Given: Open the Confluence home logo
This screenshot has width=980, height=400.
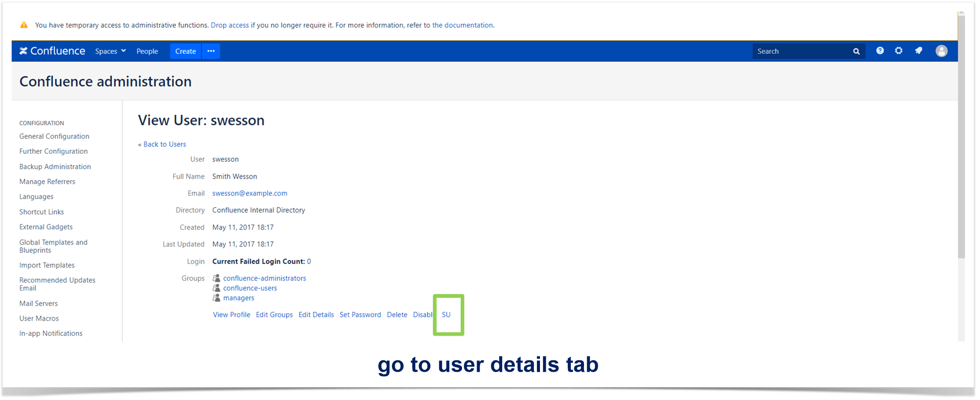Looking at the screenshot, I should (52, 51).
